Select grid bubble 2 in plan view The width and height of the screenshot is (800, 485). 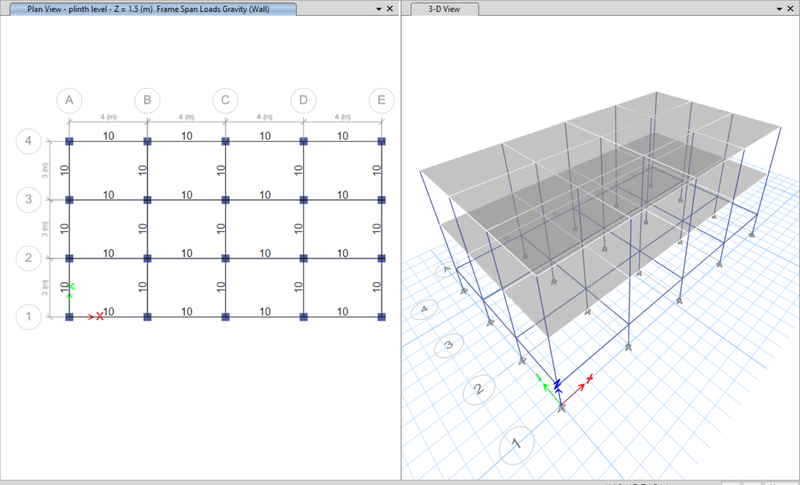coord(29,258)
